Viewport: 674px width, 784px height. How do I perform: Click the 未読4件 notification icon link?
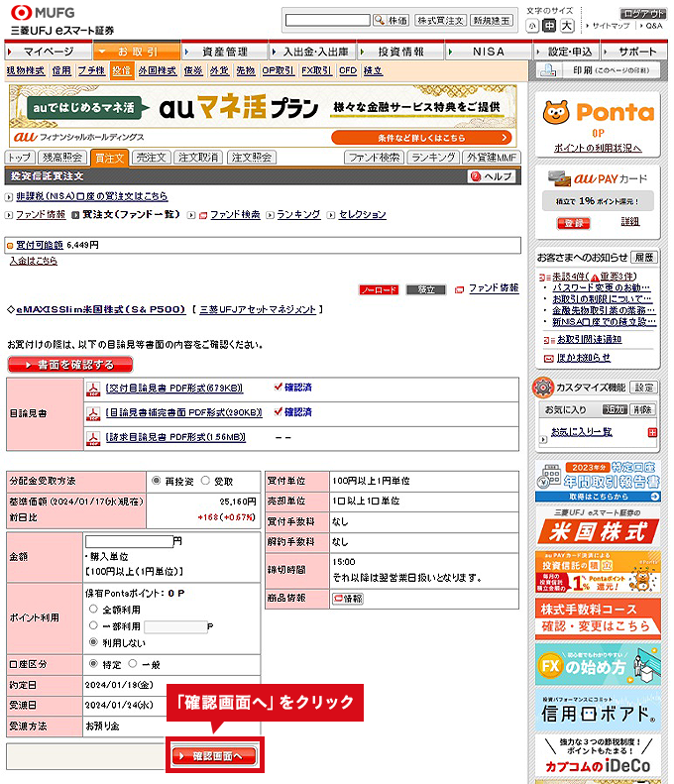point(587,277)
